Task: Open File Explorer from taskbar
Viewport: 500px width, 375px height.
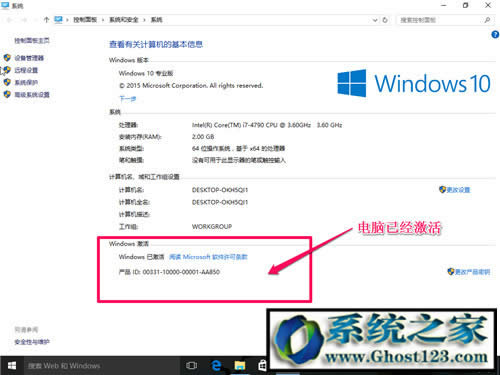Action: point(240,366)
